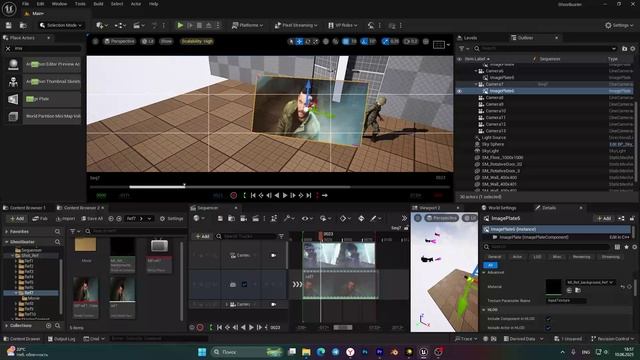
Task: Click the Add component button in Details
Action: pos(604,218)
